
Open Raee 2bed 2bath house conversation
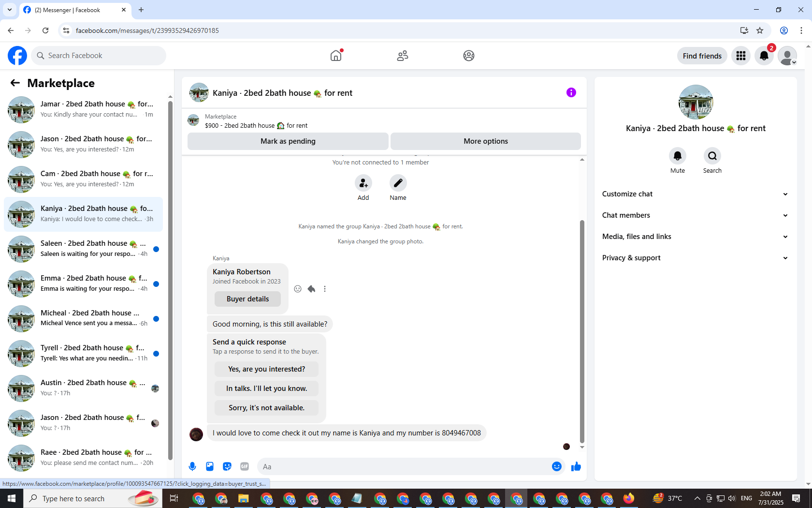83,458
